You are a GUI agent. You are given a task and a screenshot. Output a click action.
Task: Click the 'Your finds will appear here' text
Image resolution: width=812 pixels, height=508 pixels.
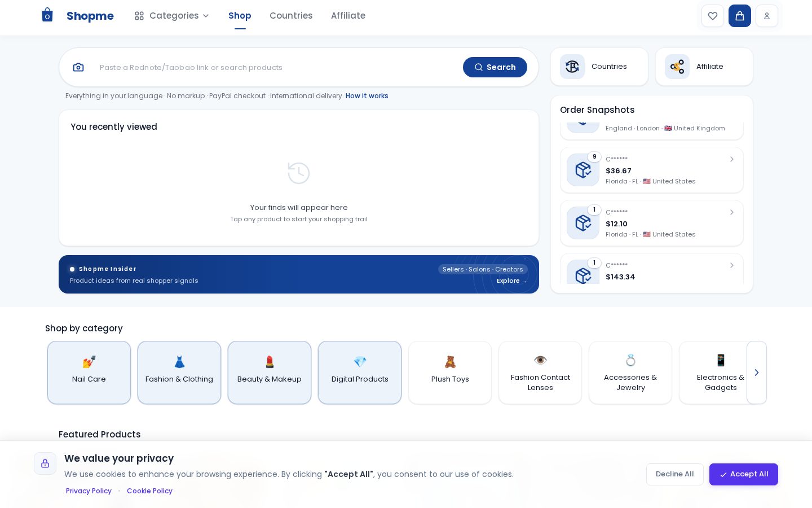299,208
